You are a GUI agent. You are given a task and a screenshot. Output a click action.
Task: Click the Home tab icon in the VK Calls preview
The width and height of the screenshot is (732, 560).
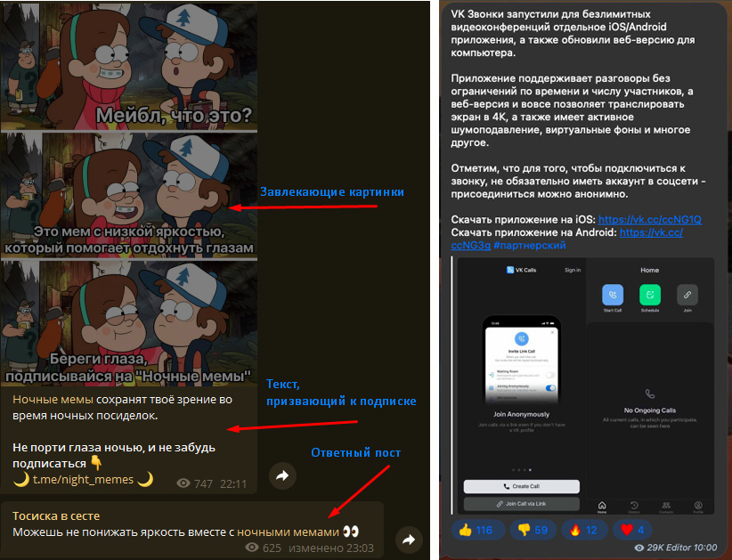pos(602,506)
